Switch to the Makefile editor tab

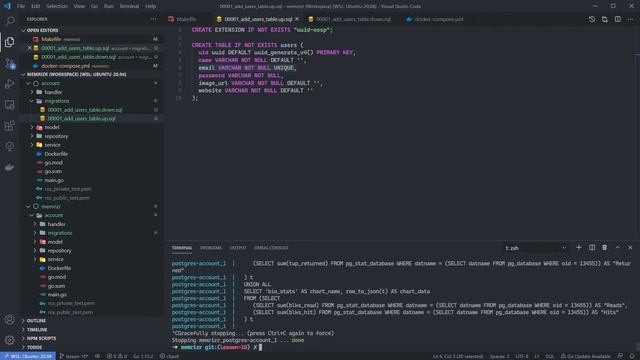186,19
